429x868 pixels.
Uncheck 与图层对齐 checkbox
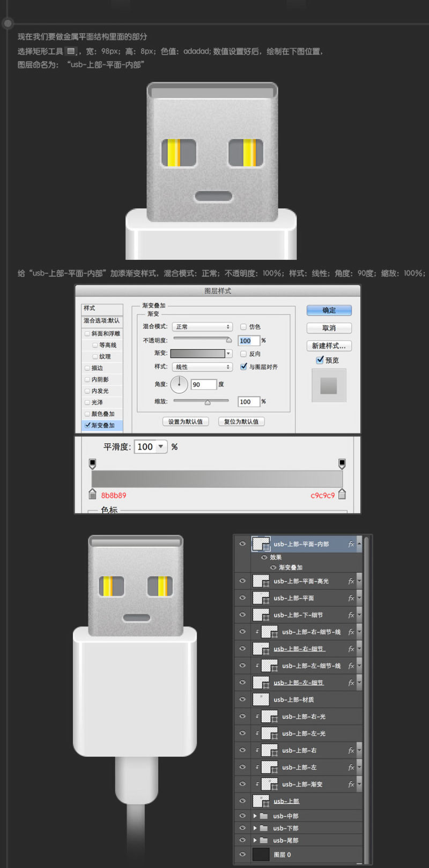pyautogui.click(x=243, y=366)
